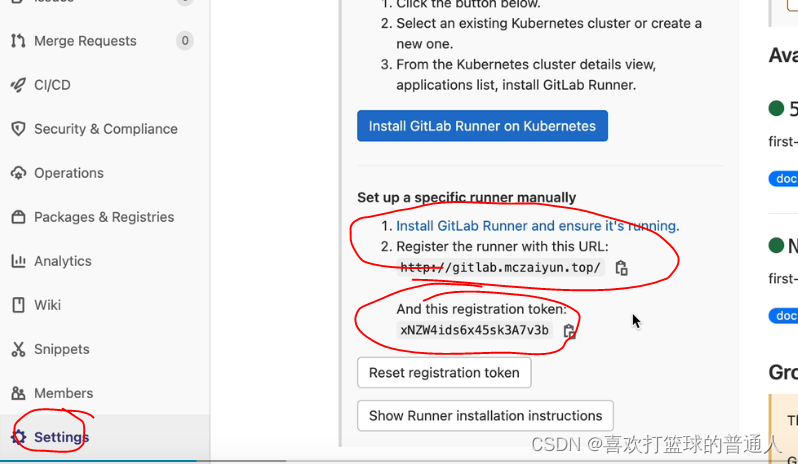Click the Wiki book icon
The image size is (798, 464).
(x=18, y=305)
